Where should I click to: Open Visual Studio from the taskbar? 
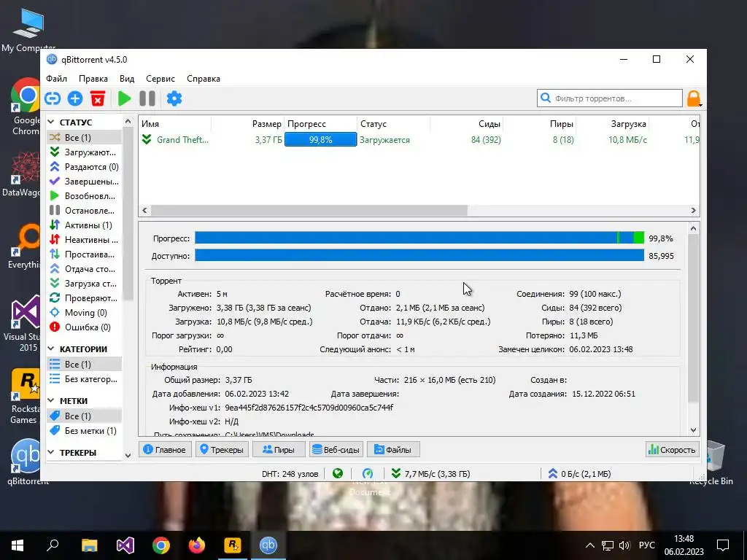pos(125,545)
